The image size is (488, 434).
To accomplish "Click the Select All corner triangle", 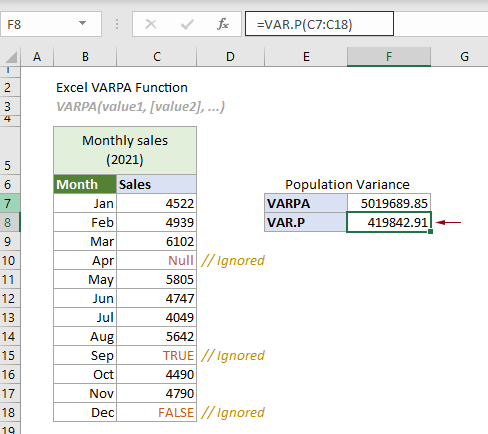I will coord(11,57).
